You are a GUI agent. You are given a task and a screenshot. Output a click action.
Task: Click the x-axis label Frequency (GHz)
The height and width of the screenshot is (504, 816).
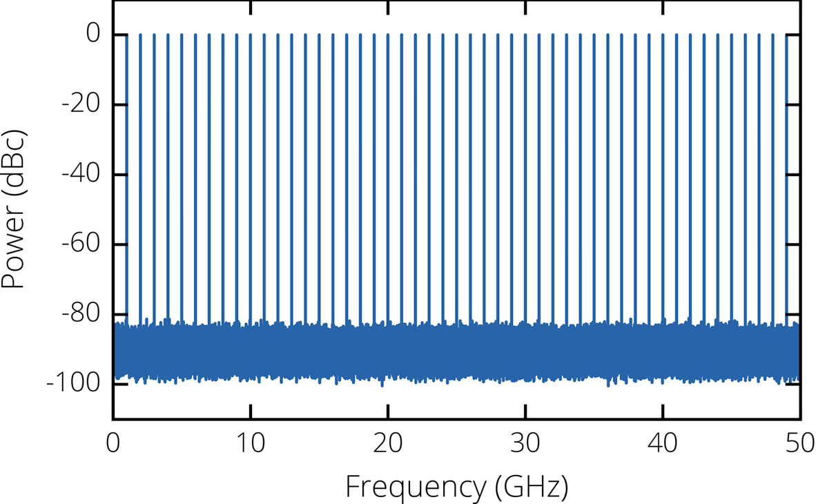pyautogui.click(x=457, y=484)
